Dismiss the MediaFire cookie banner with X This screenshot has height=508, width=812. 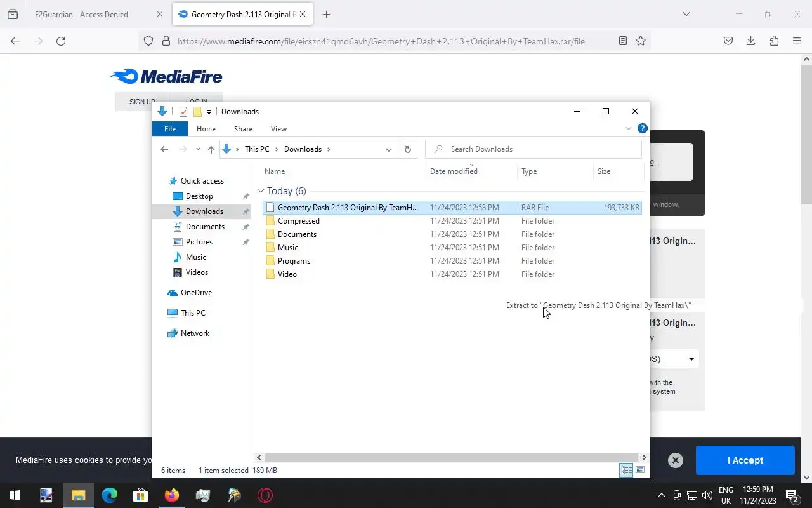tap(676, 460)
